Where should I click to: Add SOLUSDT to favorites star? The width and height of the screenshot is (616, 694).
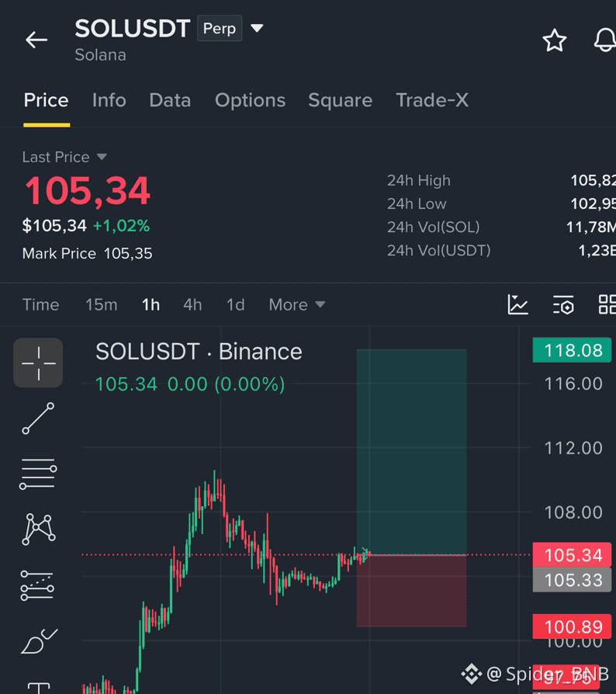point(554,40)
